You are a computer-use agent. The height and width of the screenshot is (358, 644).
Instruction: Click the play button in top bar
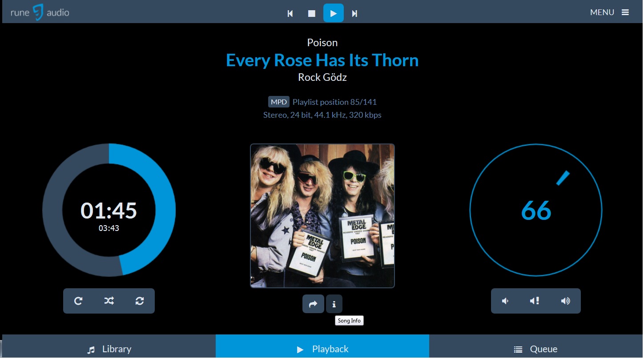[333, 13]
